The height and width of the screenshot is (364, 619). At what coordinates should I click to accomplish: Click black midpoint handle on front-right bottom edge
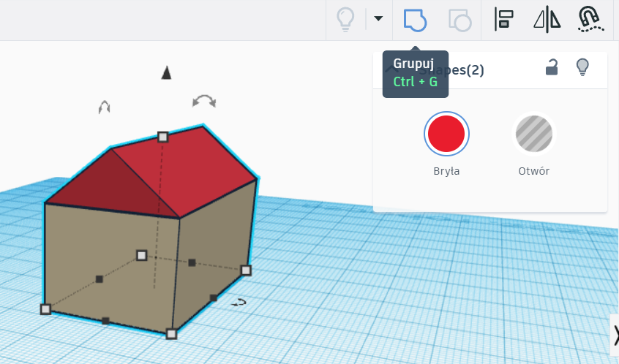tap(213, 297)
